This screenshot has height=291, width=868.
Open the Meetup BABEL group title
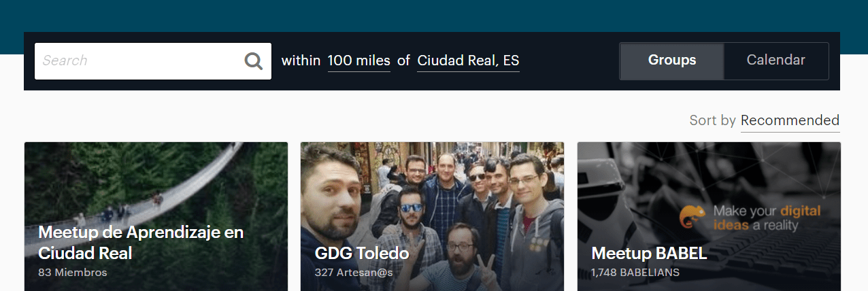[649, 254]
